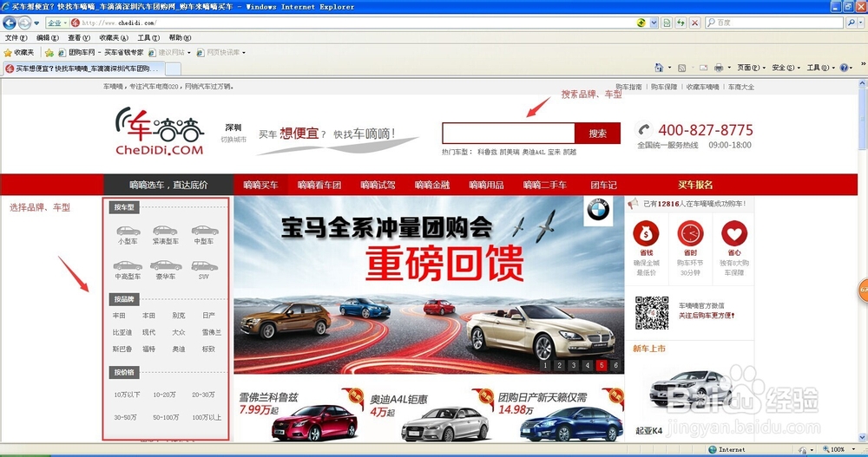
Task: Click 车商大全 top link
Action: coord(740,87)
